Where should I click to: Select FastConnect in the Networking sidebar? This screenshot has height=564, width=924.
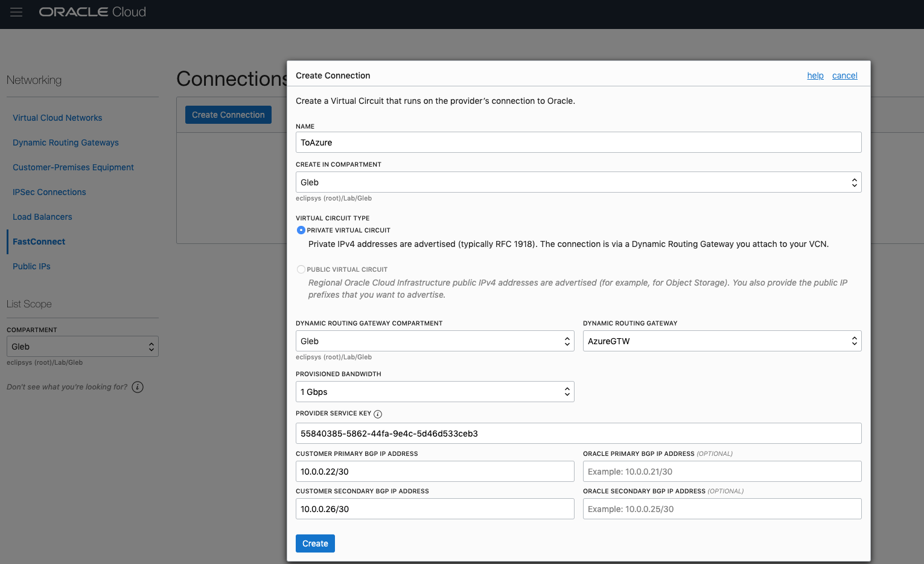[x=39, y=241]
